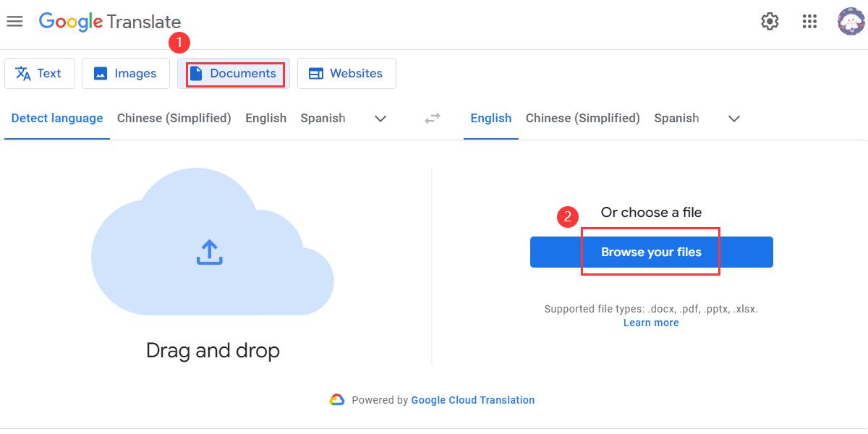Open the main navigation hamburger menu

tap(14, 21)
